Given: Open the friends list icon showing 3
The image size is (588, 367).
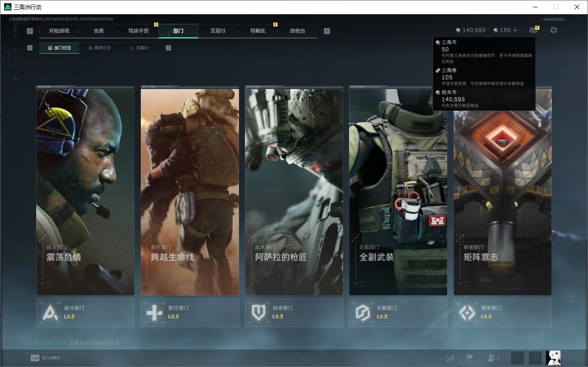Looking at the screenshot, I should (494, 358).
